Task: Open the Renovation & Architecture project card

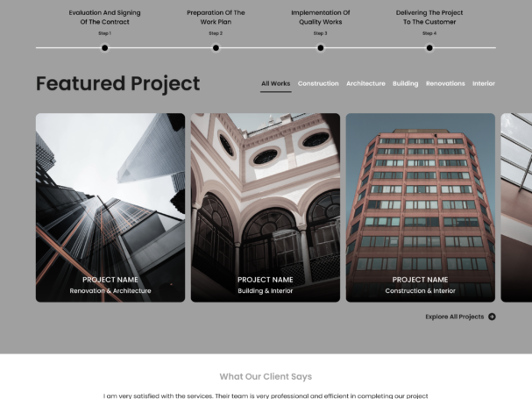Action: tap(110, 208)
